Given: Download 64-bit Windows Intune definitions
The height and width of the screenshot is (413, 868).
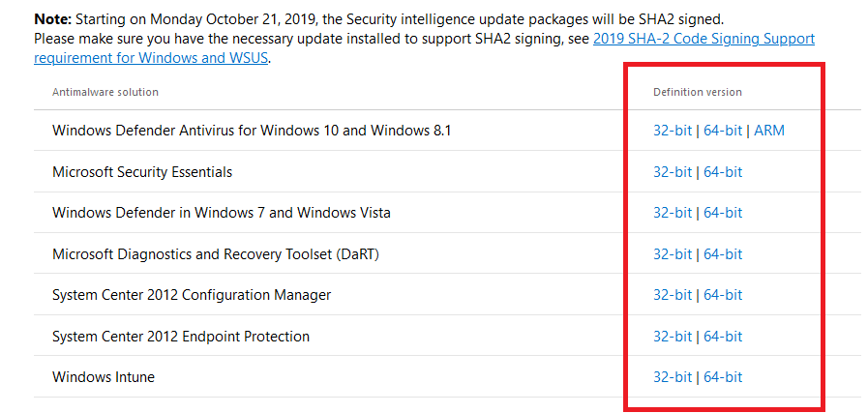Looking at the screenshot, I should tap(723, 377).
